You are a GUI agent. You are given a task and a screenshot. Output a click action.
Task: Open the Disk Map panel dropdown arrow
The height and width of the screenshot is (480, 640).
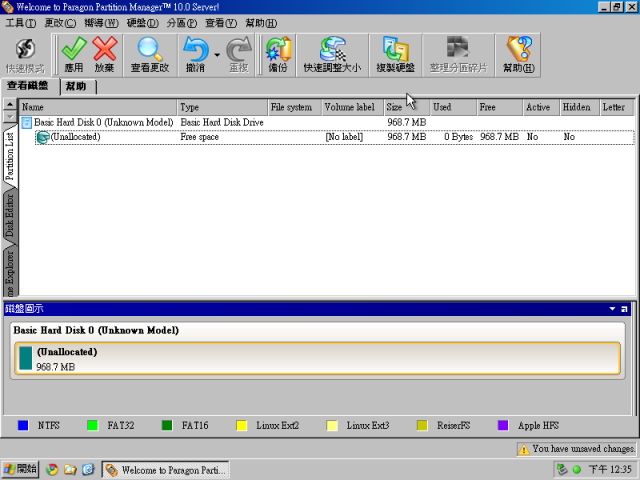(612, 309)
